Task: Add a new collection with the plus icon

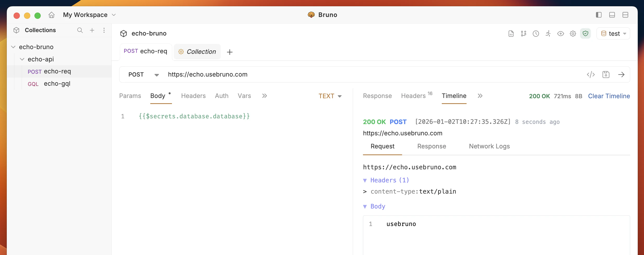Action: [x=92, y=30]
